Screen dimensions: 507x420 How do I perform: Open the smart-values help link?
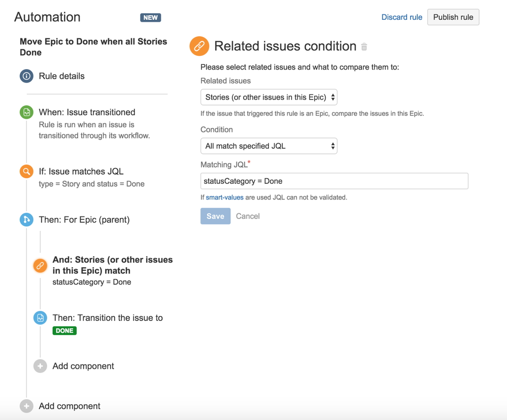point(224,198)
